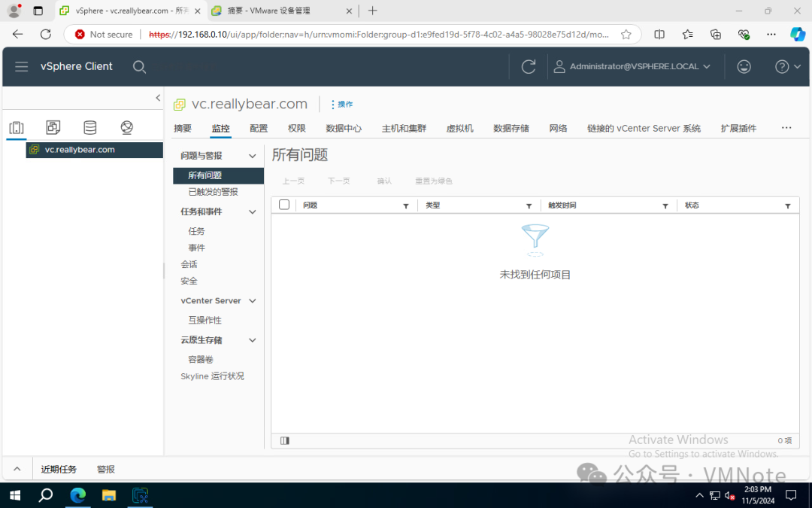Switch to the 虚拟机 tab

point(460,128)
